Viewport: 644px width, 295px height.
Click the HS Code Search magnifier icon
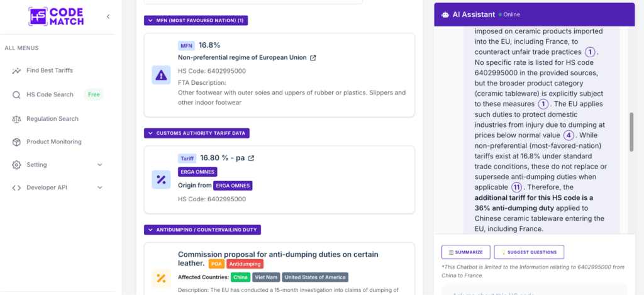[x=17, y=95]
